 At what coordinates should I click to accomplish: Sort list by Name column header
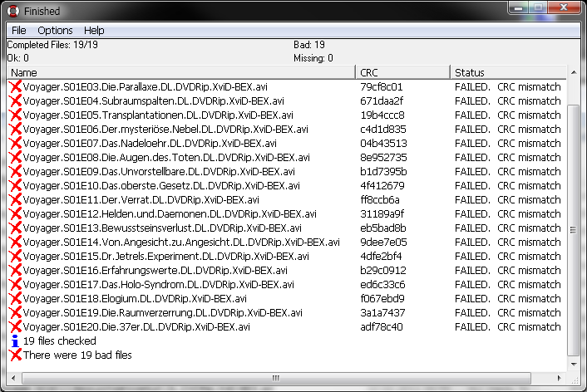point(180,72)
